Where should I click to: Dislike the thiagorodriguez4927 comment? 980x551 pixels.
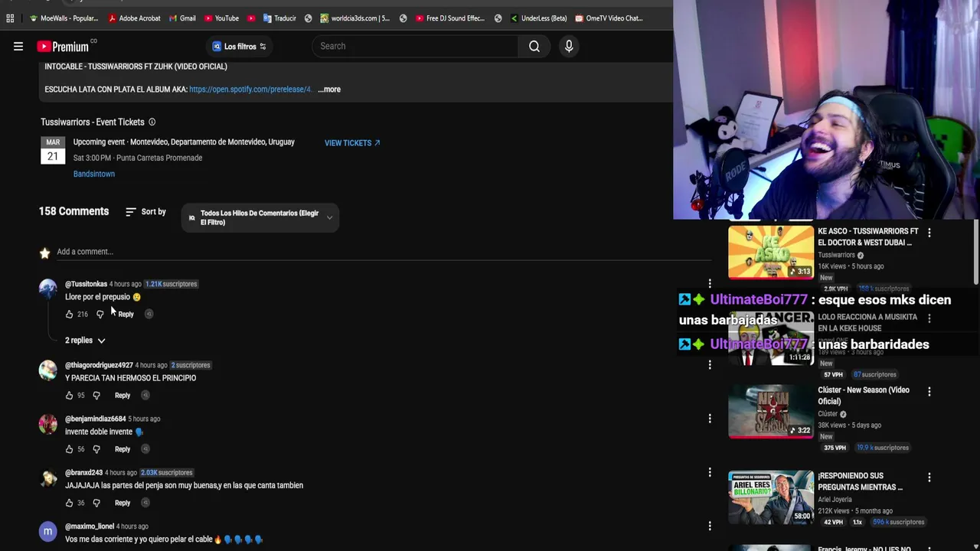pos(96,396)
